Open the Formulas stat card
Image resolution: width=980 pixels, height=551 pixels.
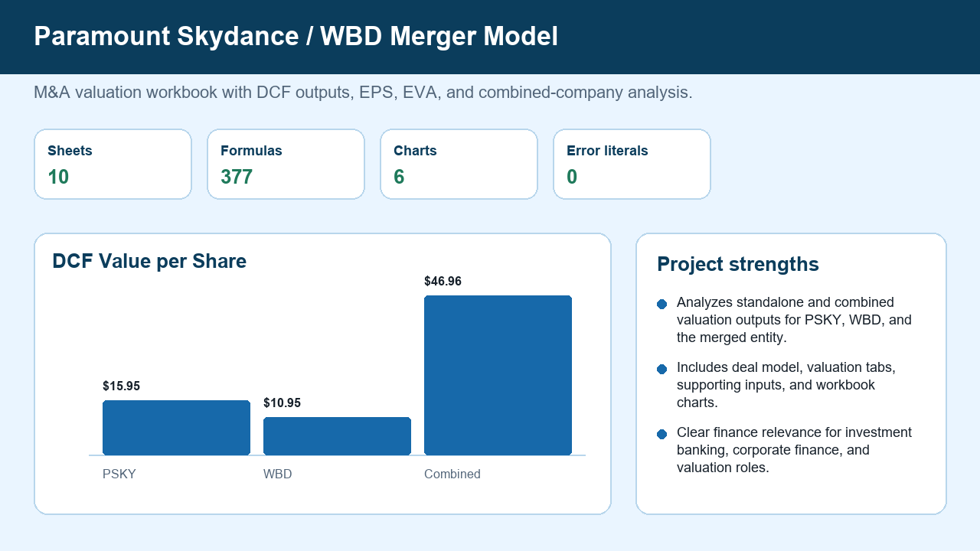[286, 164]
